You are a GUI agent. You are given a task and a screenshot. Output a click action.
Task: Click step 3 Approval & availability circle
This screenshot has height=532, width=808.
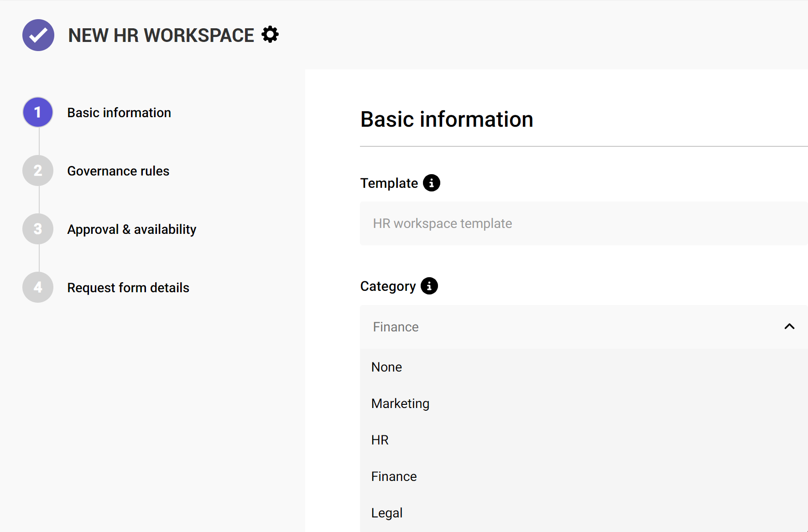37,229
